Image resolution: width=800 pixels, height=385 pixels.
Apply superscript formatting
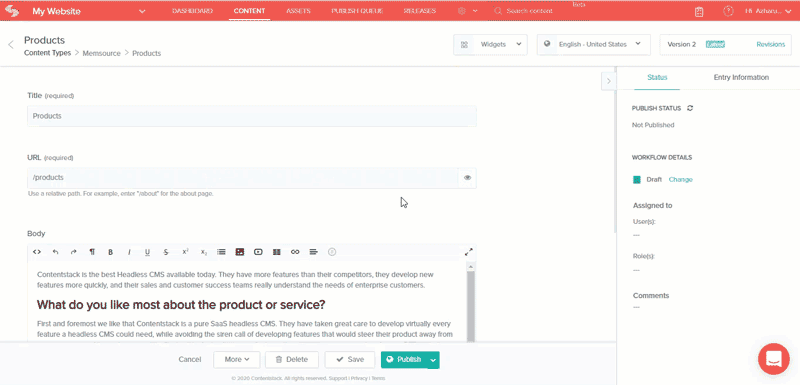point(185,252)
